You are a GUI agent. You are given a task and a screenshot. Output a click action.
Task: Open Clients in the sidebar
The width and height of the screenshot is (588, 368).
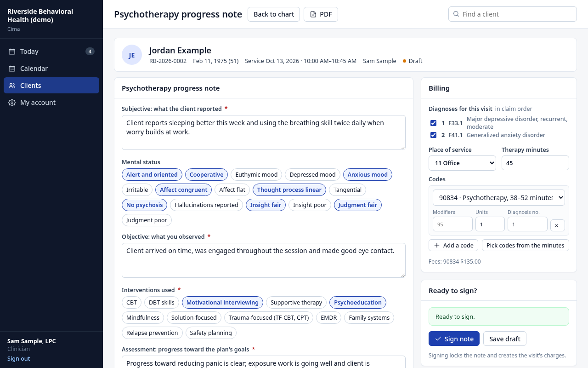tap(51, 86)
